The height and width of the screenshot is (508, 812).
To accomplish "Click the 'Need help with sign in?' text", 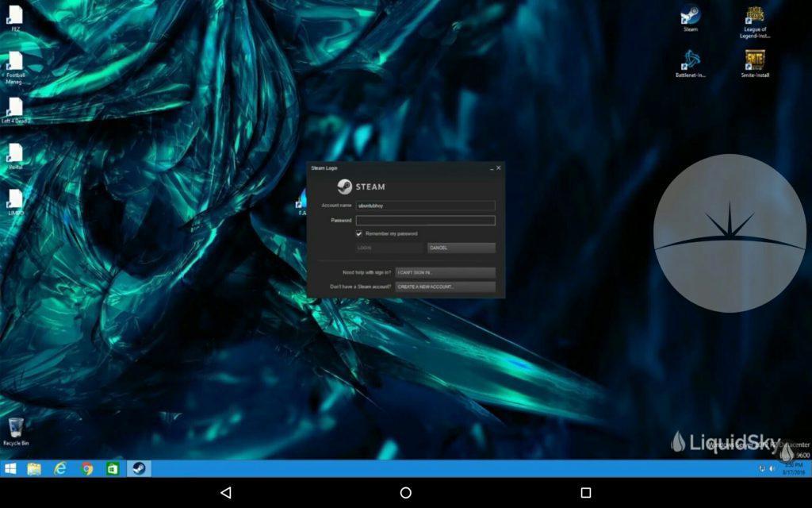I will [366, 273].
